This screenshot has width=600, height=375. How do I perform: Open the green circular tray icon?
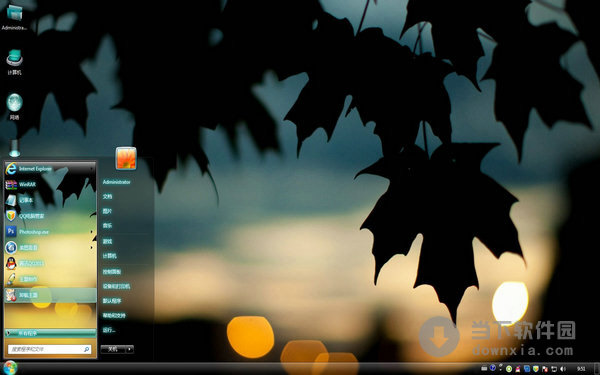(x=509, y=369)
